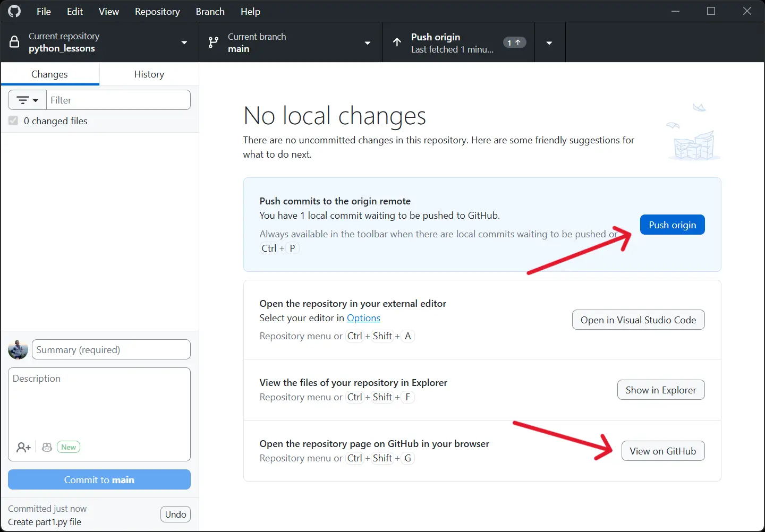
Task: Click 'Last fetched 1 minu...' text
Action: tap(452, 49)
